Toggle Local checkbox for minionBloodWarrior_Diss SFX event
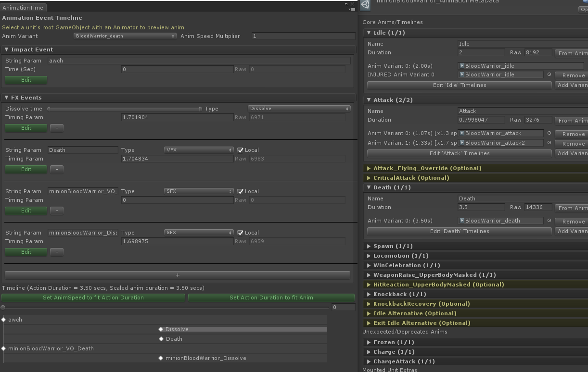This screenshot has width=588, height=372. click(241, 233)
